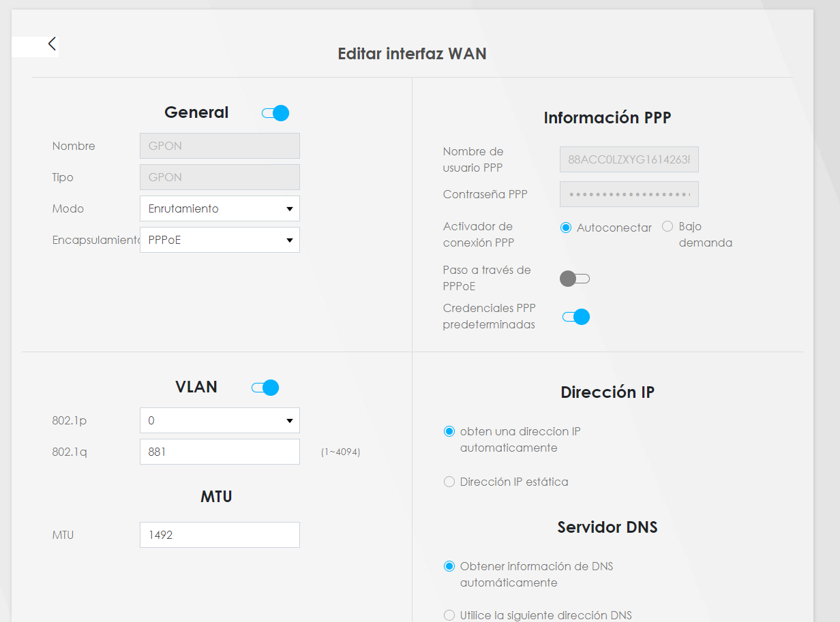Disable the VLAN toggle switch
The image size is (840, 622).
point(265,388)
